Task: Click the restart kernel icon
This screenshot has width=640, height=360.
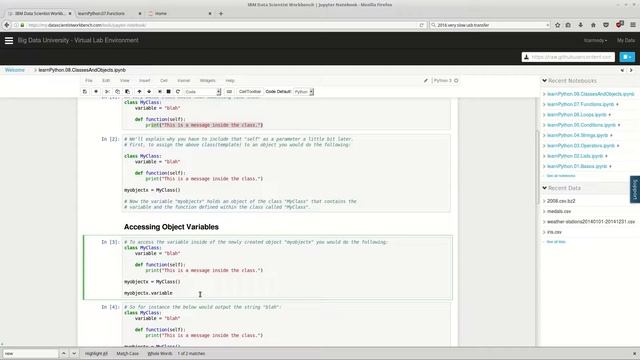Action: pos(178,92)
